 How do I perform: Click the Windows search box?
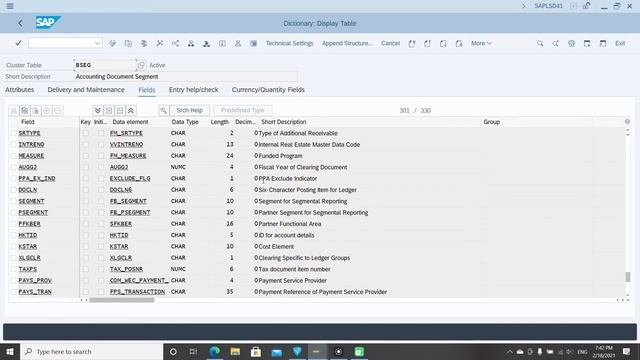tap(91, 351)
